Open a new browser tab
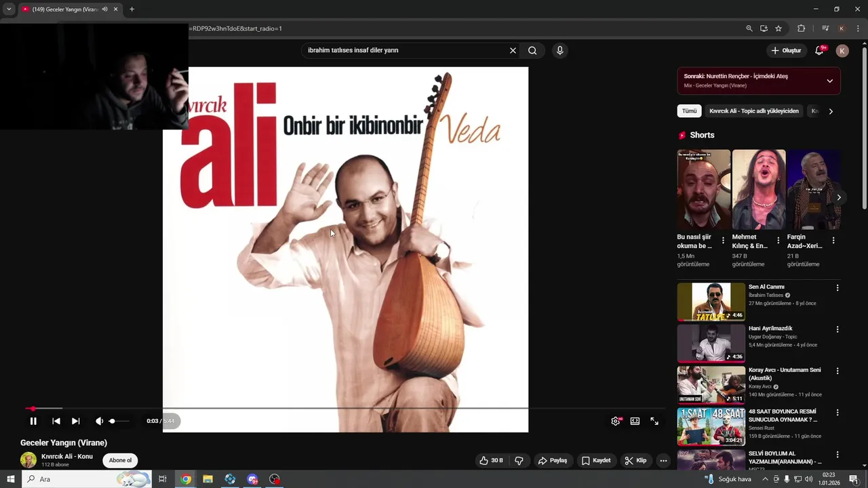Screen dimensions: 868x488 [x=132, y=9]
